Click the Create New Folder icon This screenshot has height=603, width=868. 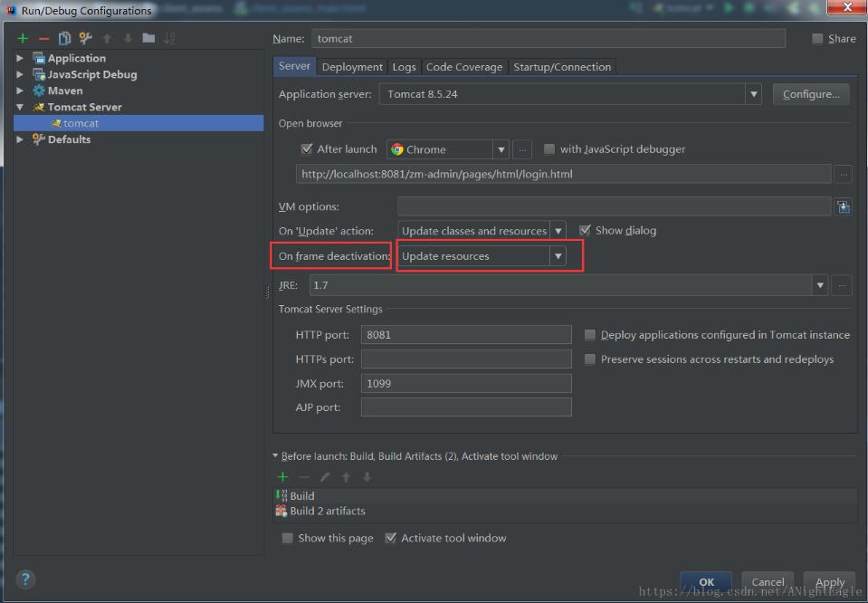tap(148, 38)
